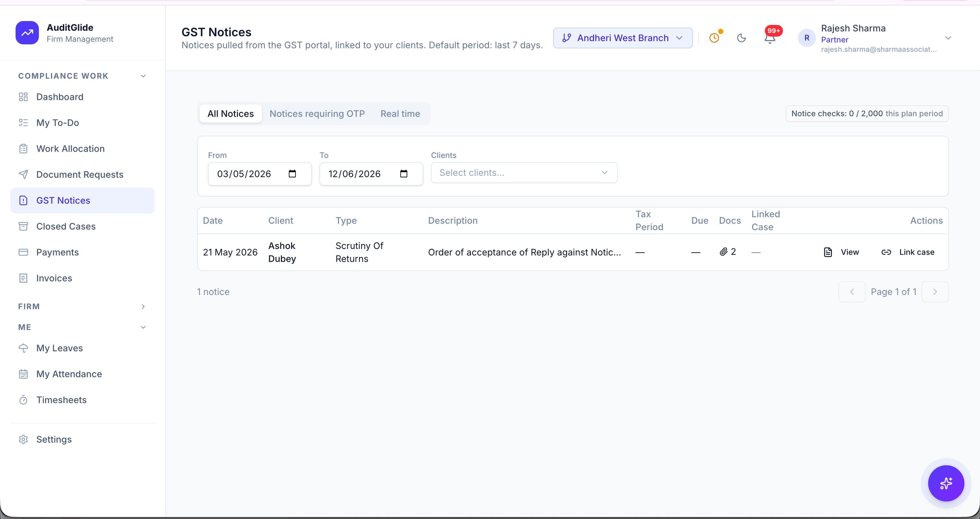
Task: Click the Notice checks usage badge
Action: [867, 113]
